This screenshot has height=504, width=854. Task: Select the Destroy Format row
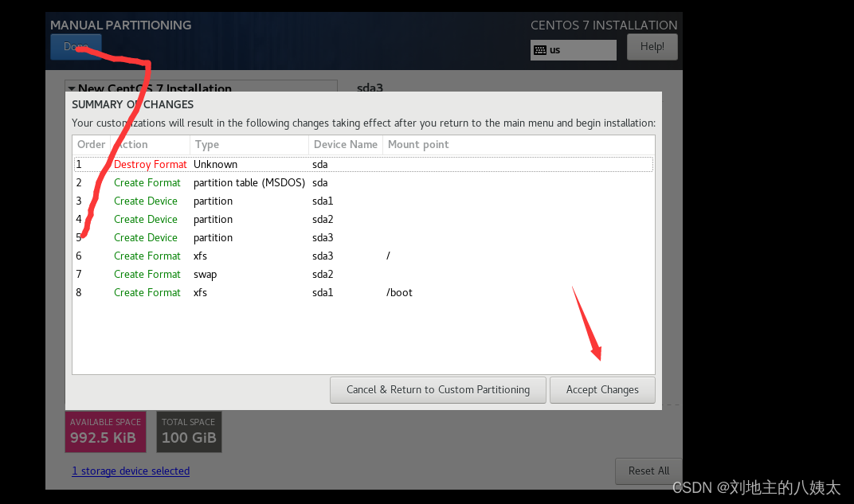(363, 164)
